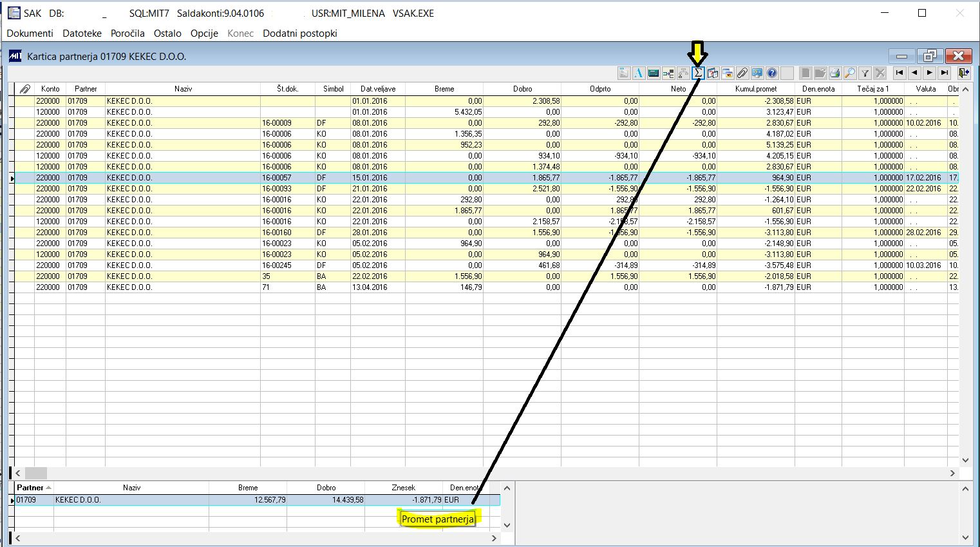Open the Dokumenti menu

click(30, 33)
